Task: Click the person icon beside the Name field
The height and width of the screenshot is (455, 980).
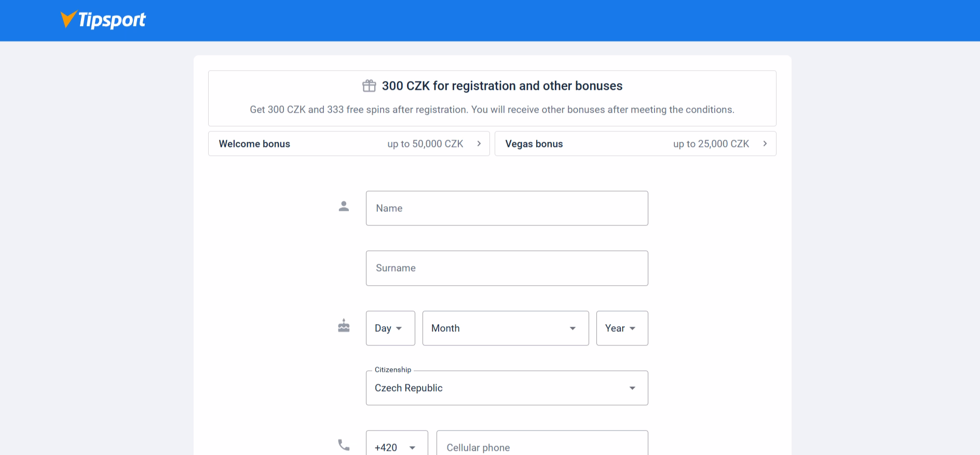Action: click(x=344, y=206)
